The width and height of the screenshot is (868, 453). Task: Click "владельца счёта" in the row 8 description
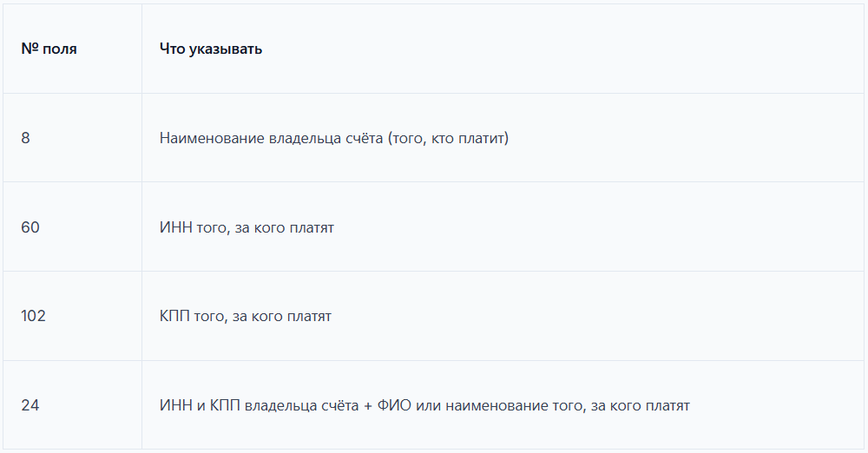click(x=326, y=138)
